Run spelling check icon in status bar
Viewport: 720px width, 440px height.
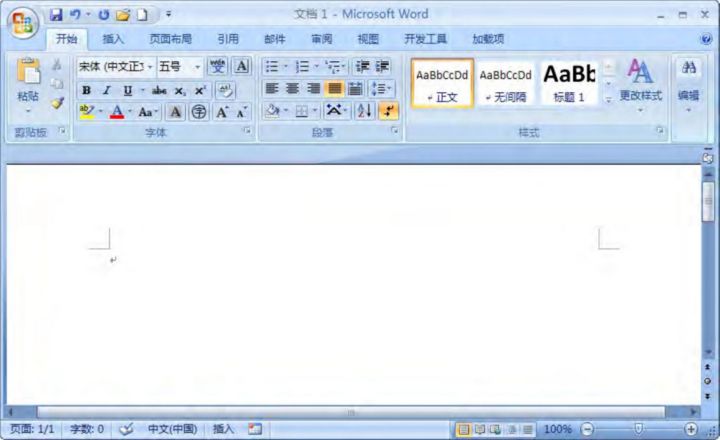point(126,429)
